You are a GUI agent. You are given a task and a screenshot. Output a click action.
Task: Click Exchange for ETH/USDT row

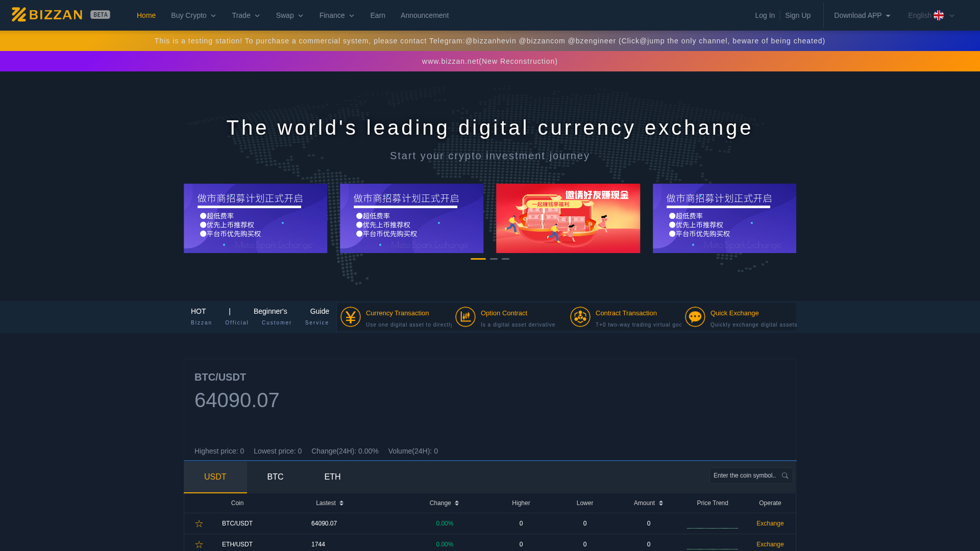(x=770, y=544)
